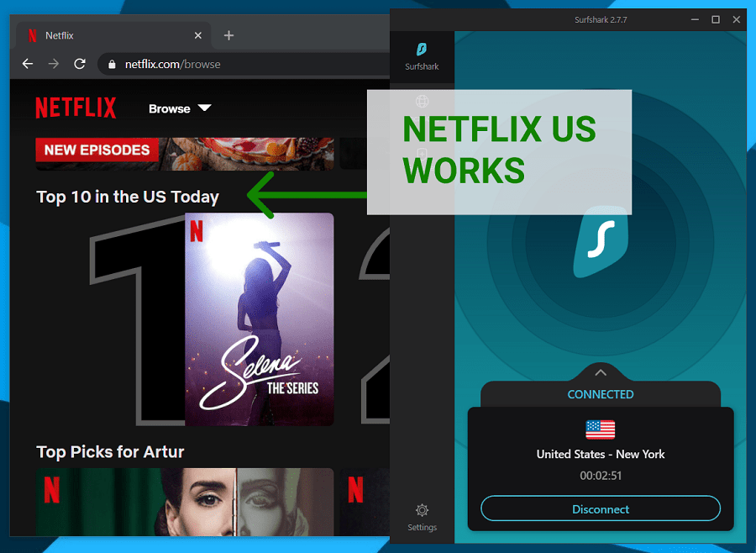Click the netflix.com/browse address bar
Image resolution: width=756 pixels, height=553 pixels.
click(x=244, y=64)
